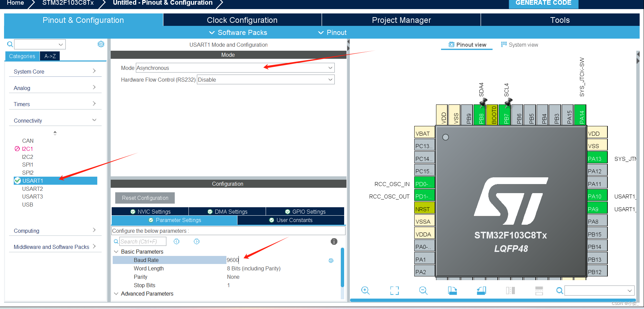Click the Reset Configuration button

[145, 198]
